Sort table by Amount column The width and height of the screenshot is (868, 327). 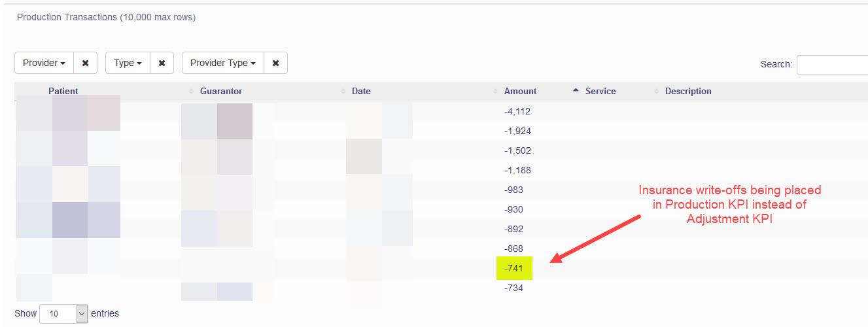click(x=520, y=92)
